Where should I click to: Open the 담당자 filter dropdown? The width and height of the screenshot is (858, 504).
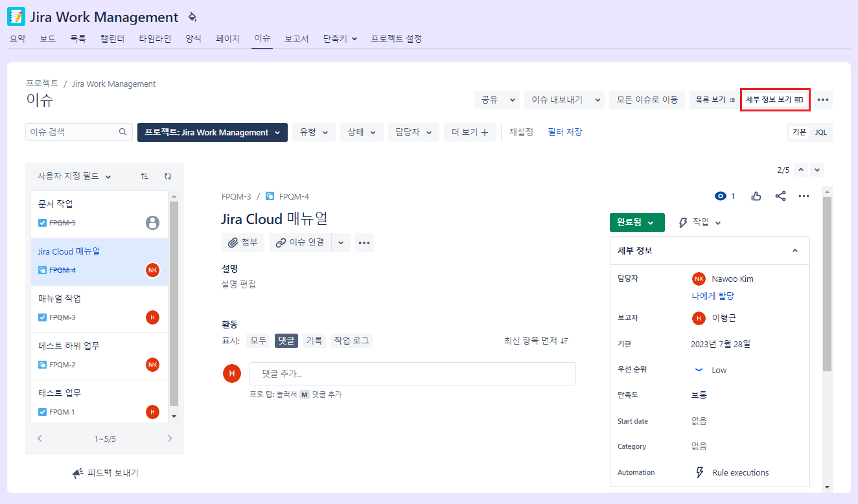pos(414,132)
